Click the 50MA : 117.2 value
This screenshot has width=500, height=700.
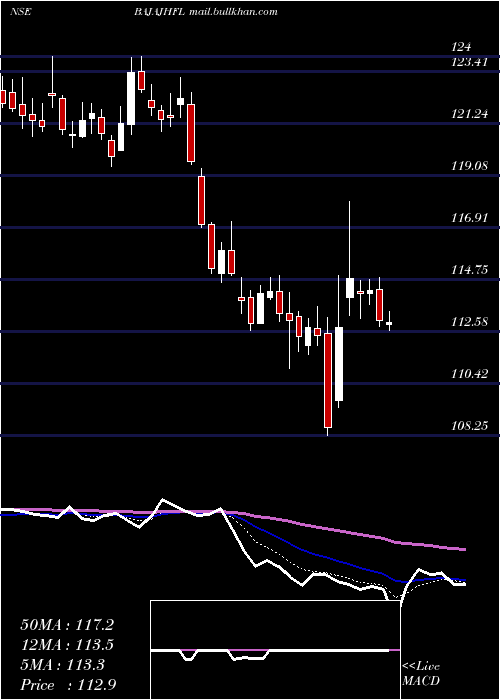[x=67, y=625]
